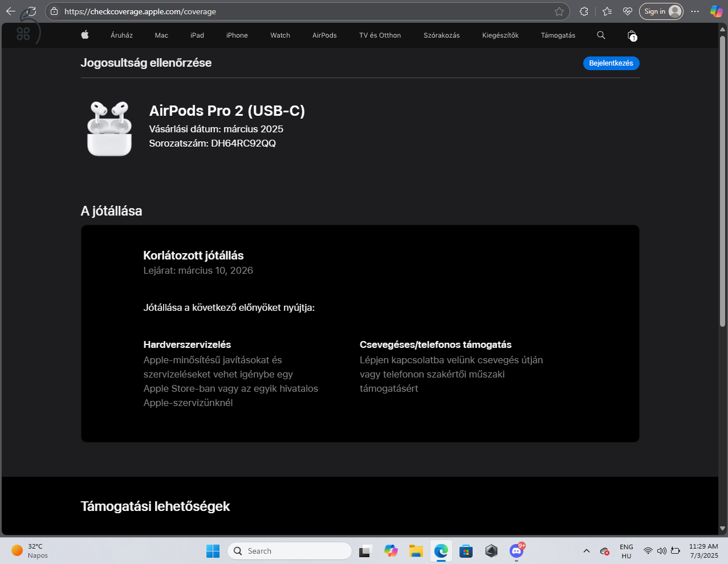Open File Explorer from taskbar

416,551
